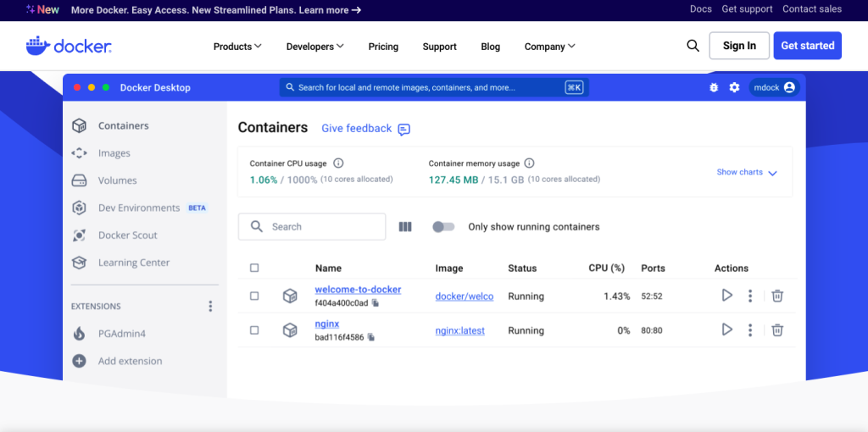Screen dimensions: 868x432
Task: Expand the Company dropdown menu
Action: coord(549,47)
